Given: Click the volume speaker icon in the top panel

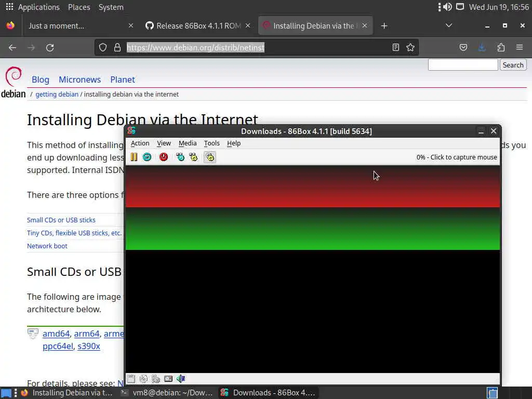Looking at the screenshot, I should pos(447,7).
